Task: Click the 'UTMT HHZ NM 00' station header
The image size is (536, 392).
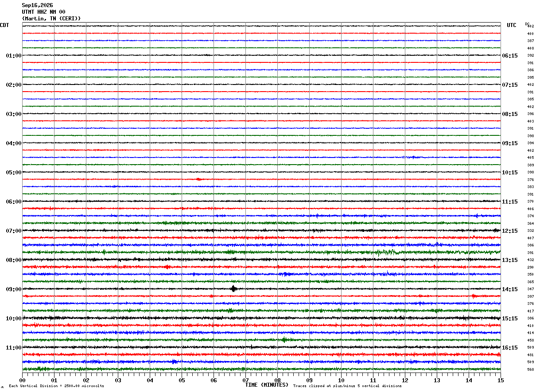Action: (43, 12)
